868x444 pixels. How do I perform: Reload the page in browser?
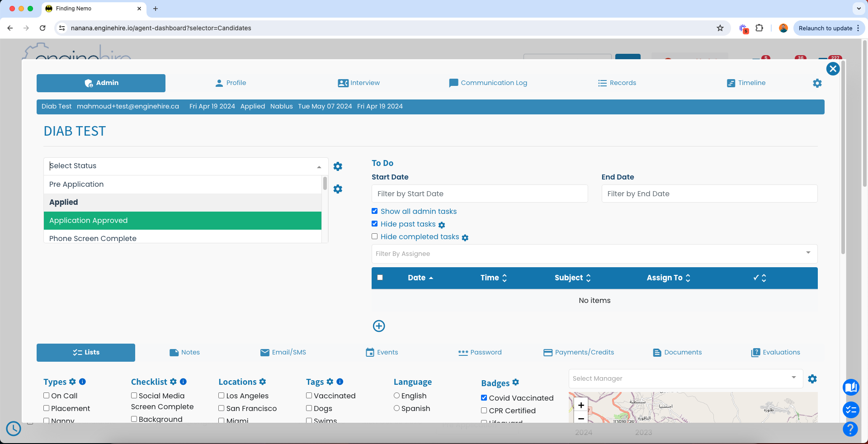[42, 28]
